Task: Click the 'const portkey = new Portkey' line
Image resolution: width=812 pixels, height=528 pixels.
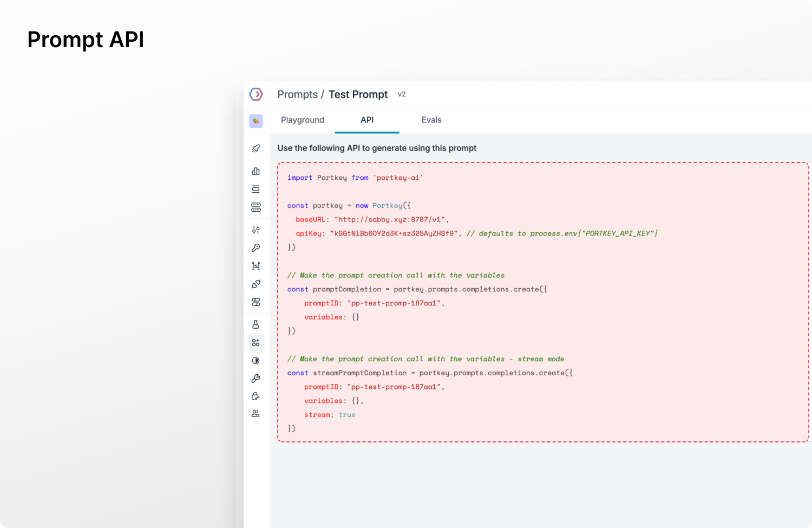Action: coord(349,206)
